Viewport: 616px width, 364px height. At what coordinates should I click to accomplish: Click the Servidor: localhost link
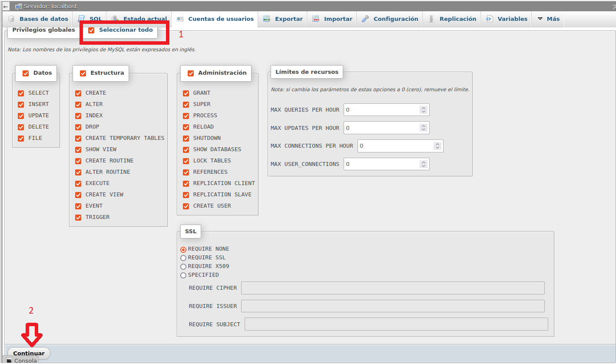point(51,7)
